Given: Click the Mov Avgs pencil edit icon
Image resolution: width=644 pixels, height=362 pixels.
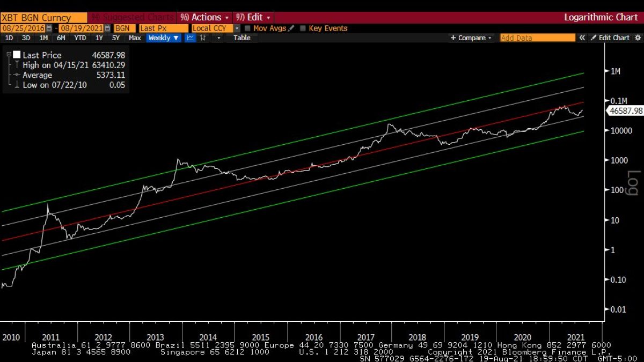Looking at the screenshot, I should (291, 28).
